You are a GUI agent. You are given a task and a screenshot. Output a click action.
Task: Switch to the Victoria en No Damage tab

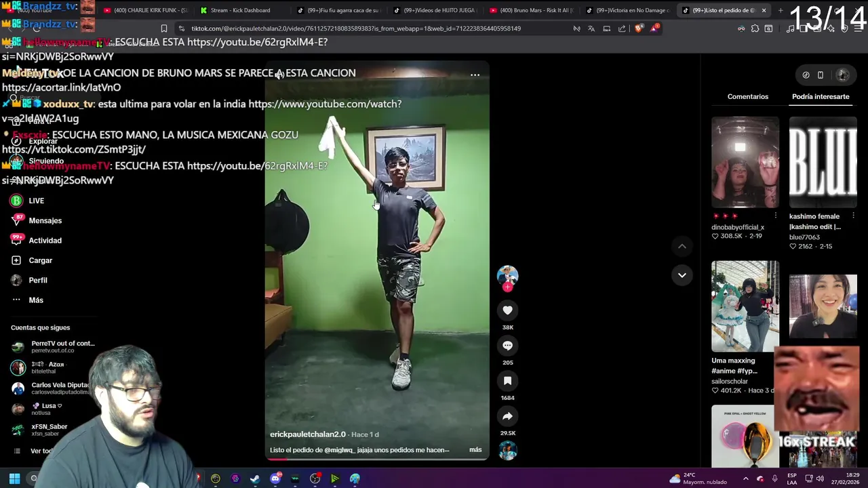click(629, 10)
